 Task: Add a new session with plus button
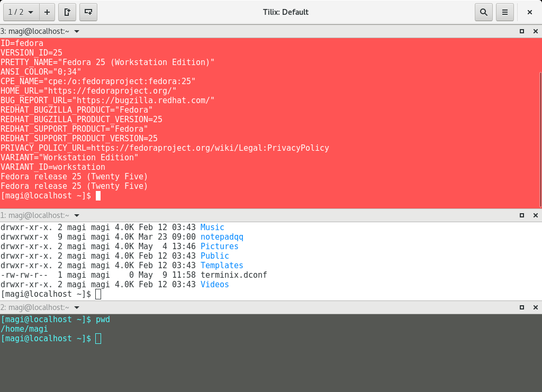(x=47, y=12)
